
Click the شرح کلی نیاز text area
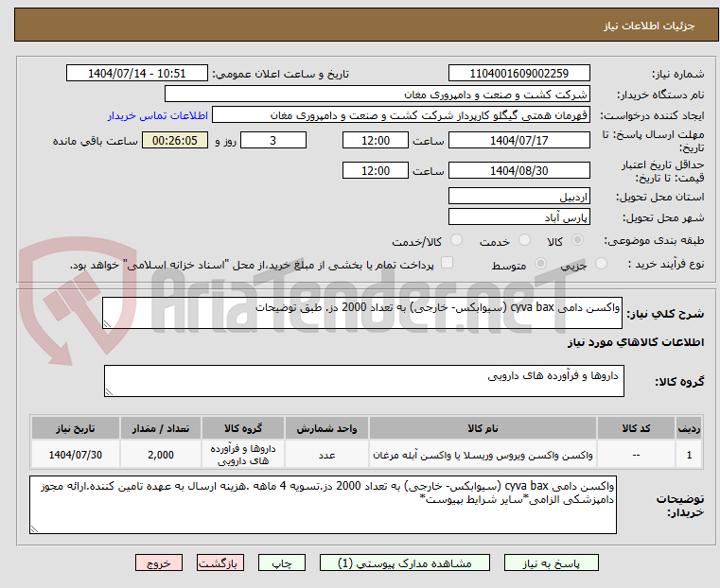pos(361,313)
